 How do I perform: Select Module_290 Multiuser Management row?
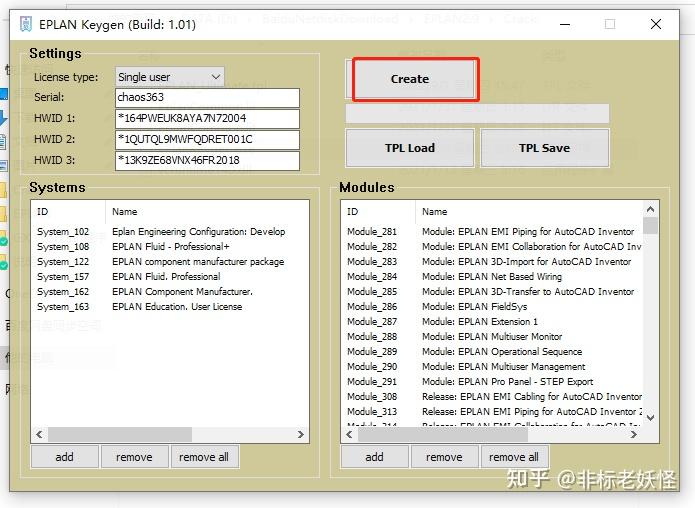tap(492, 367)
